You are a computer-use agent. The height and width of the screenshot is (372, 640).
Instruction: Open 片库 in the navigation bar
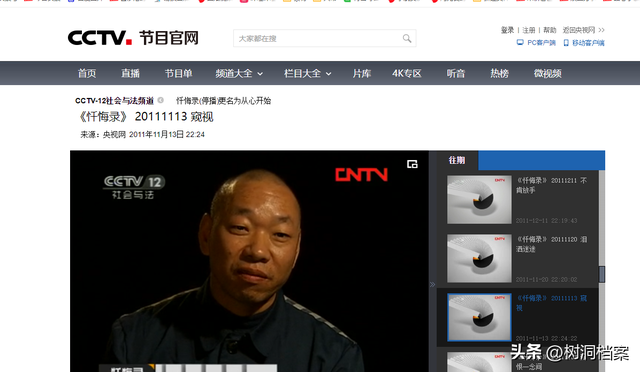(x=362, y=74)
